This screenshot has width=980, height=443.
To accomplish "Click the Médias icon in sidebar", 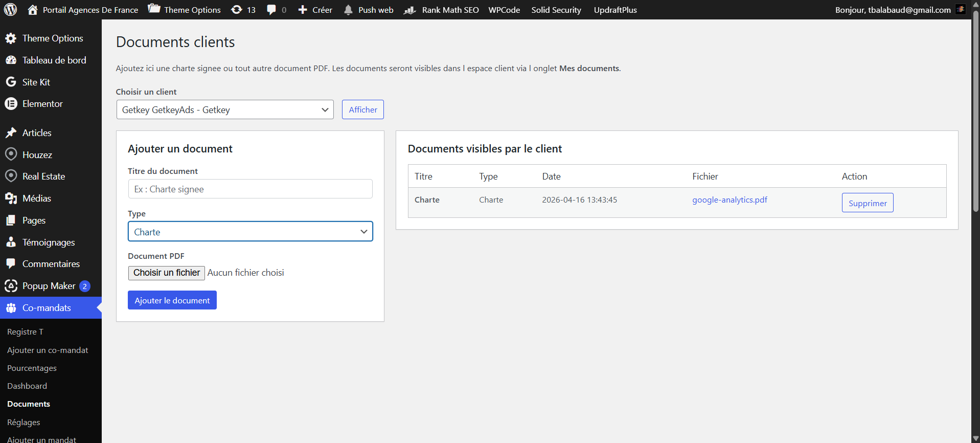I will coord(11,198).
